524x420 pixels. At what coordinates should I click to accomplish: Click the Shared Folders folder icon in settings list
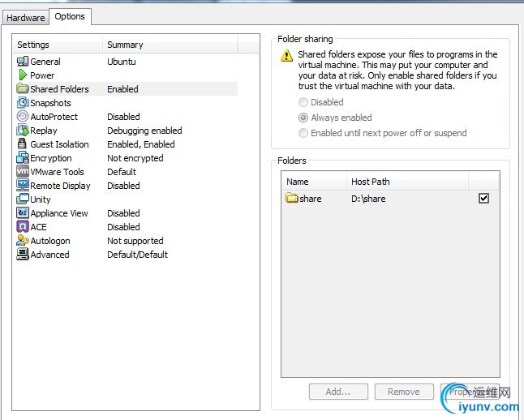pos(23,88)
